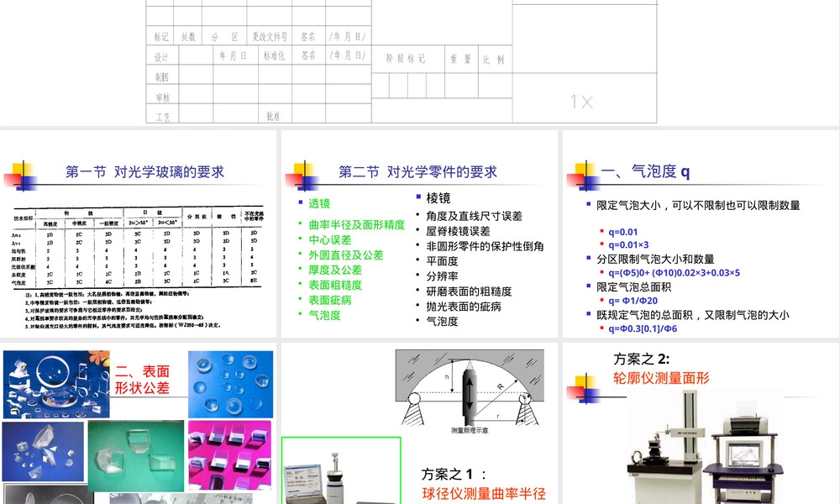Viewport: 840px width, 504px height.
Task: Click the green bullet 表面粗糙度
Action: click(x=335, y=285)
